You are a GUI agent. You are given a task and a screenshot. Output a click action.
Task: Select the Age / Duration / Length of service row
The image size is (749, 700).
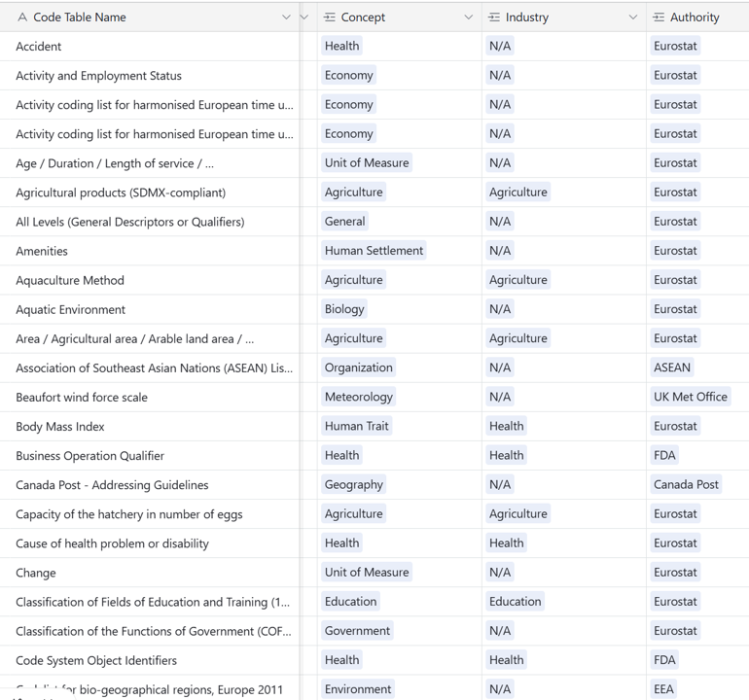[115, 163]
